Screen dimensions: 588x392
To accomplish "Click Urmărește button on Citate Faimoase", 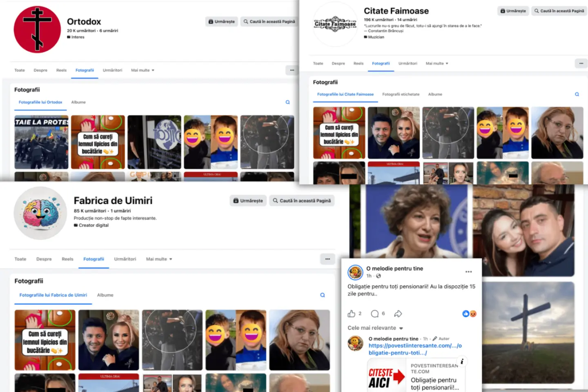I will (513, 11).
